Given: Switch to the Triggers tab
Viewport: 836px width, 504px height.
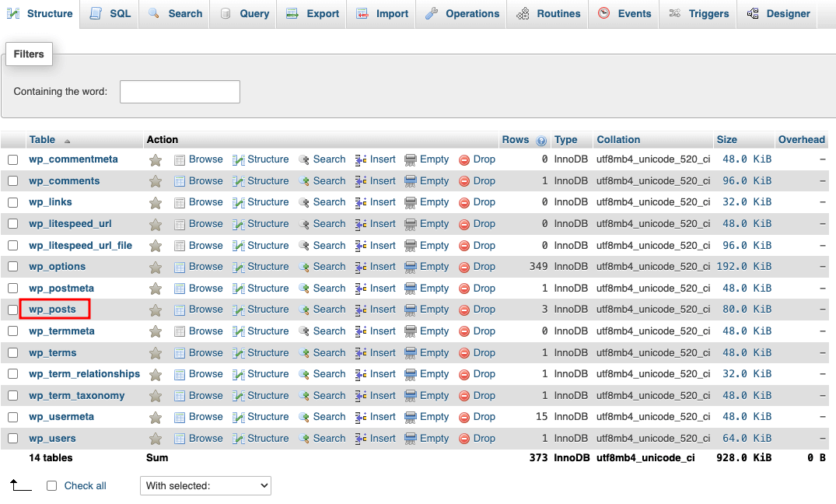Looking at the screenshot, I should (x=698, y=13).
